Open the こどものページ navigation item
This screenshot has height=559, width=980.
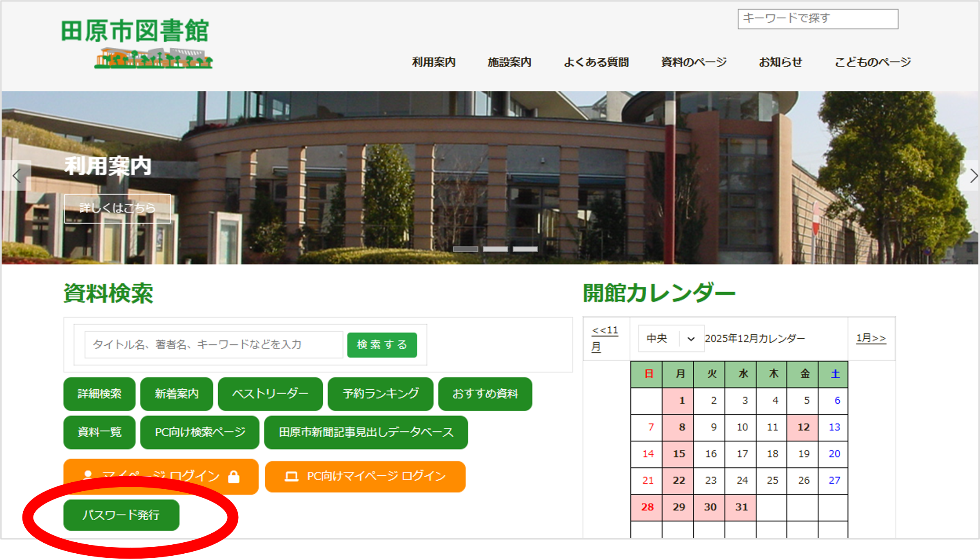(x=873, y=62)
